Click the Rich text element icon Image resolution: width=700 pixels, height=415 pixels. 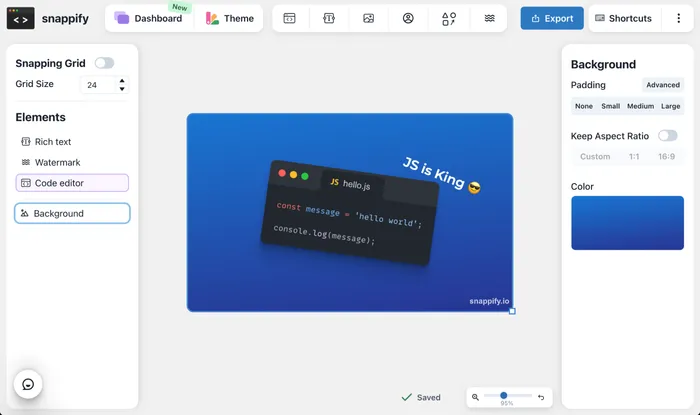point(26,142)
